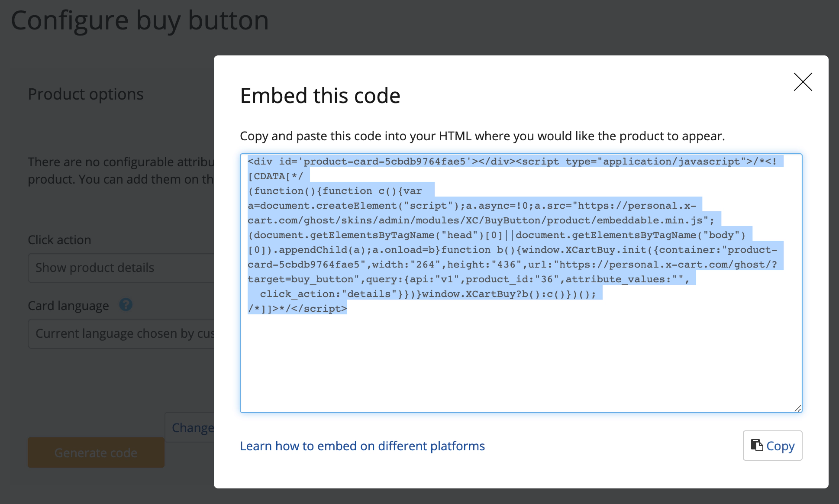Click the clipboard icon on Copy button

pos(756,445)
